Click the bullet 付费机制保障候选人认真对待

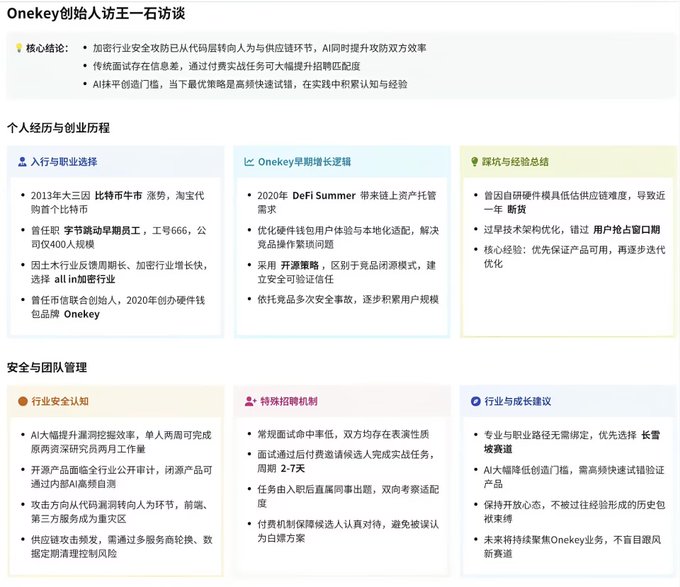[348, 531]
